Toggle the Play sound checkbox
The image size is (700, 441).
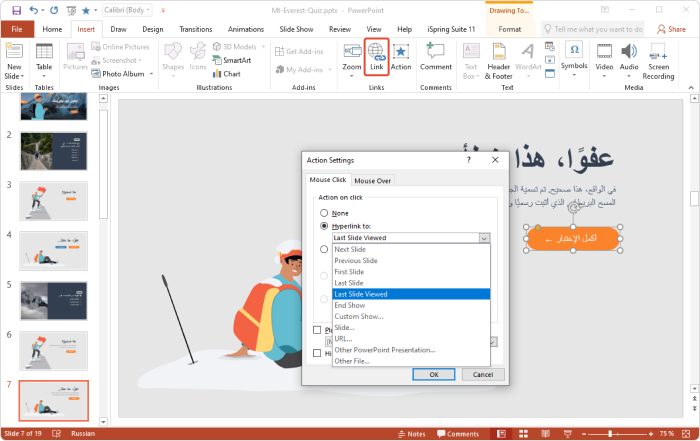click(x=317, y=330)
